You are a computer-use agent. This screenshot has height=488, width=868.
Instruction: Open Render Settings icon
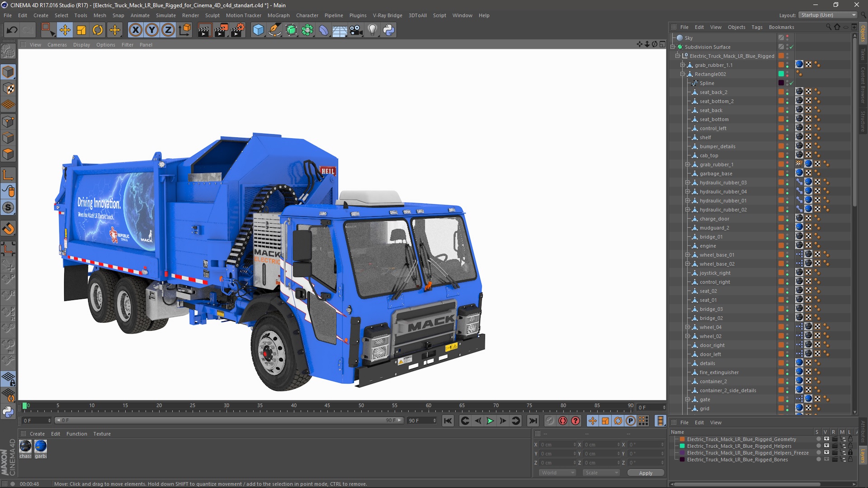click(x=238, y=30)
